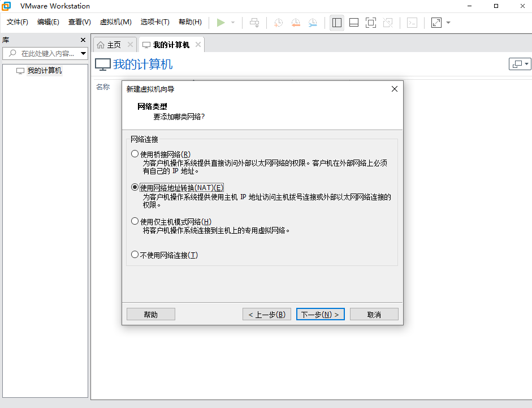The width and height of the screenshot is (532, 408).
Task: Select 使用网络地址转换(NAT) radio button
Action: (x=135, y=187)
